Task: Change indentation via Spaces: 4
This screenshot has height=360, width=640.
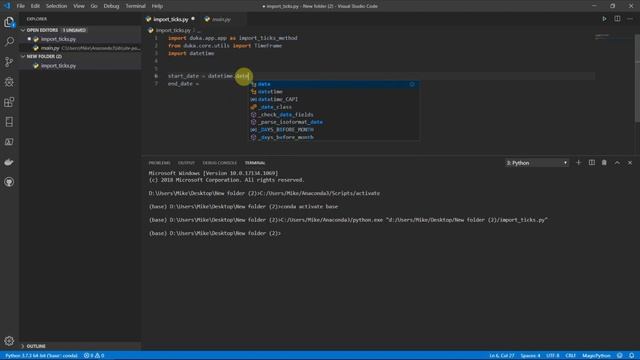Action: pos(530,356)
